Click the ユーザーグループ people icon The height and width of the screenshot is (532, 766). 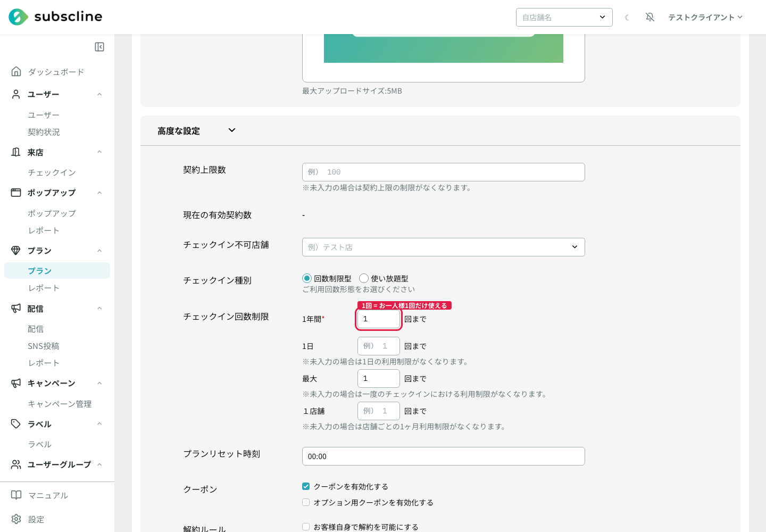(x=16, y=464)
